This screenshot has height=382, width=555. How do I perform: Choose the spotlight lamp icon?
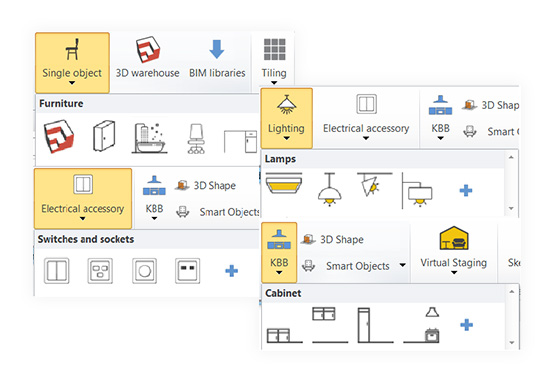point(374,184)
